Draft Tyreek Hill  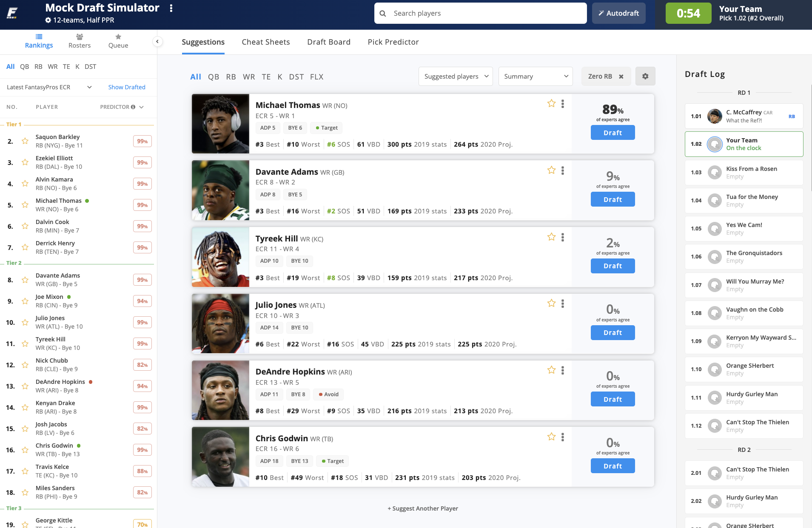(613, 266)
